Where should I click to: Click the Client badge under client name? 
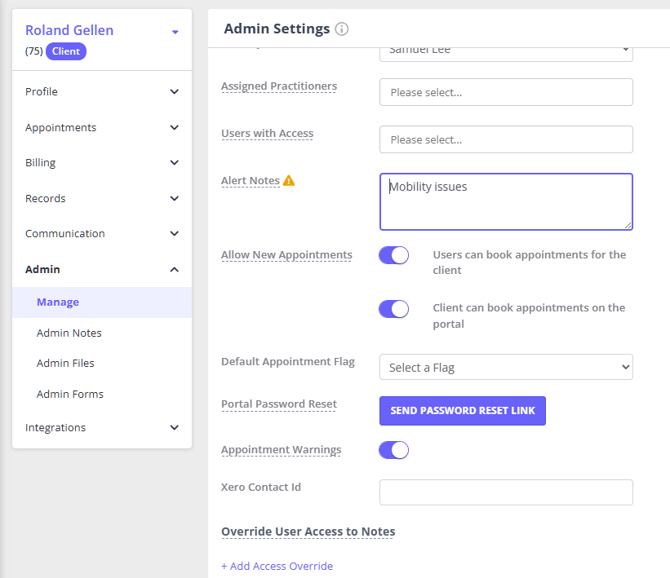click(66, 51)
